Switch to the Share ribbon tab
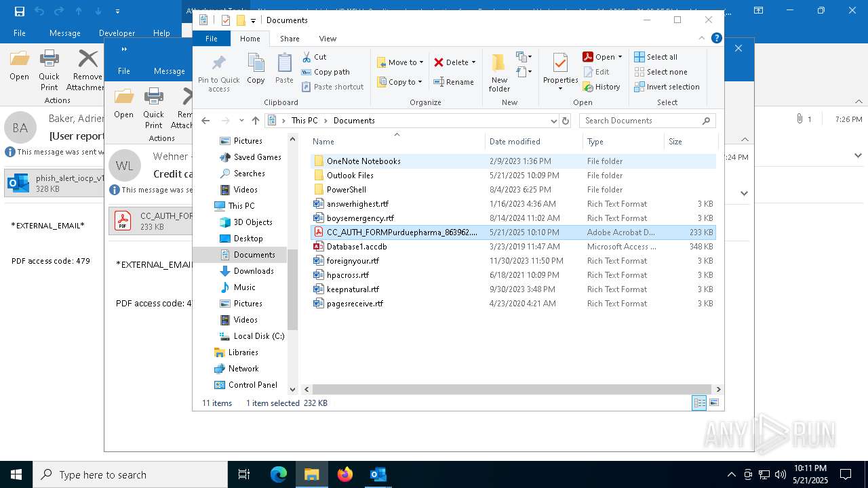This screenshot has height=488, width=868. 290,39
